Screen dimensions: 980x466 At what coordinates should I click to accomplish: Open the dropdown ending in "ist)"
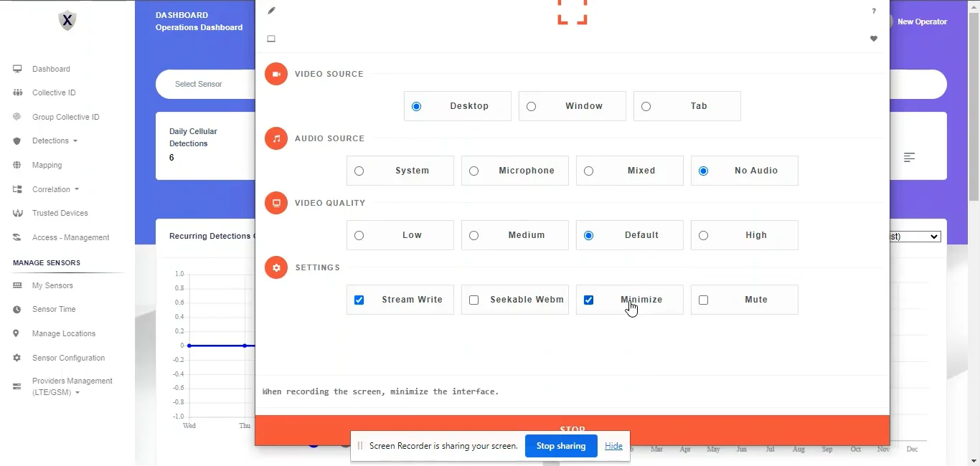[x=915, y=237]
